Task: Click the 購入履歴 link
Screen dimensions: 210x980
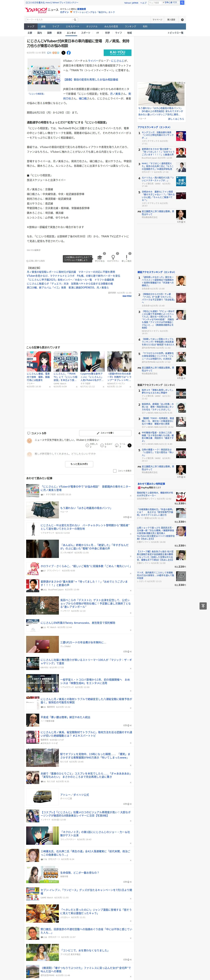Action: pyautogui.click(x=171, y=19)
